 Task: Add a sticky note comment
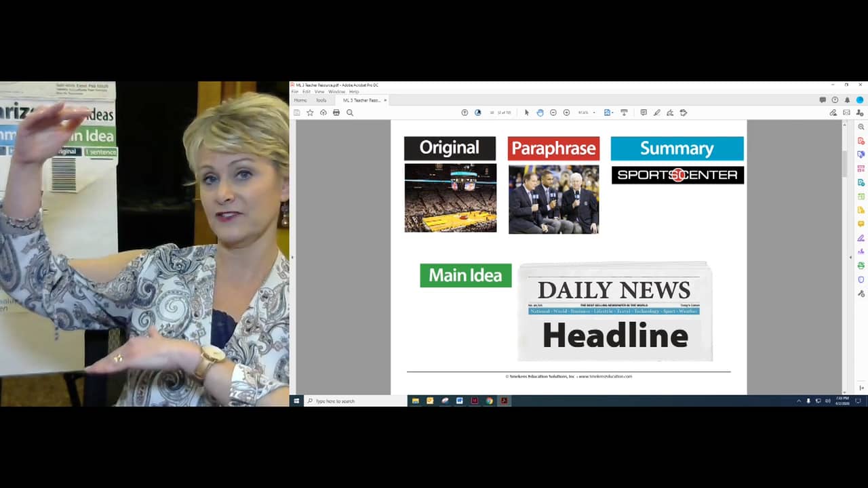(x=644, y=113)
